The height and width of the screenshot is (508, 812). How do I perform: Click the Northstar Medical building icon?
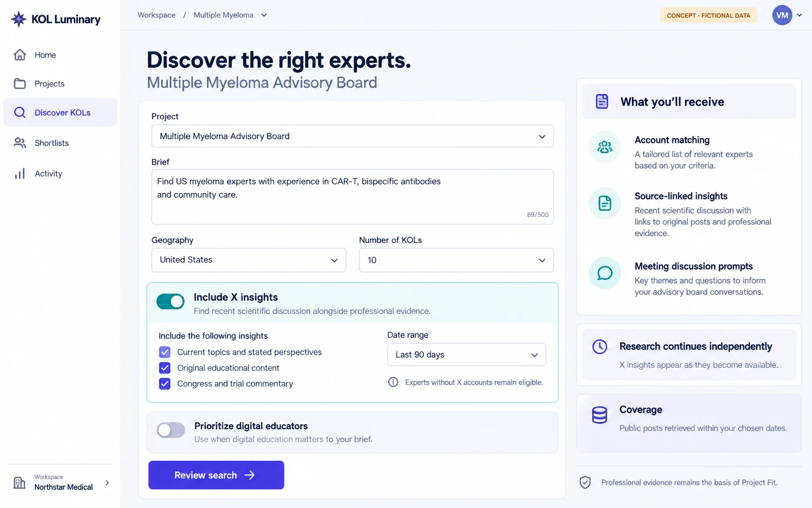click(x=19, y=482)
